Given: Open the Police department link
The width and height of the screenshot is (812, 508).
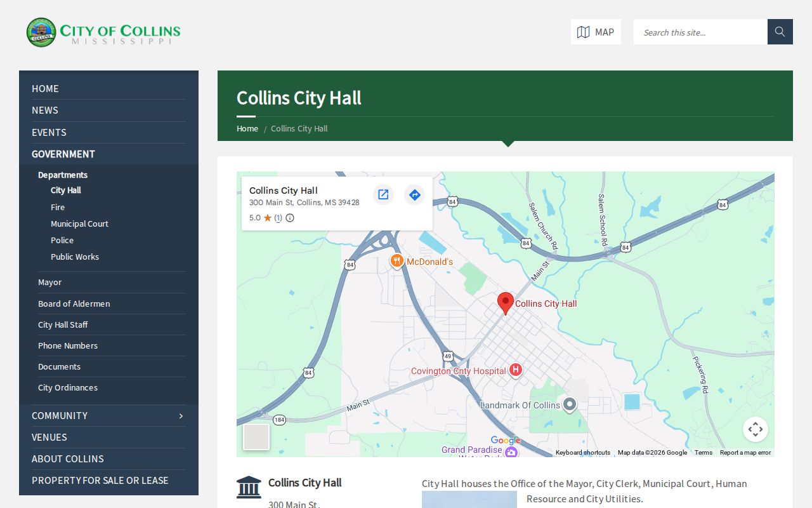Looking at the screenshot, I should (x=62, y=241).
